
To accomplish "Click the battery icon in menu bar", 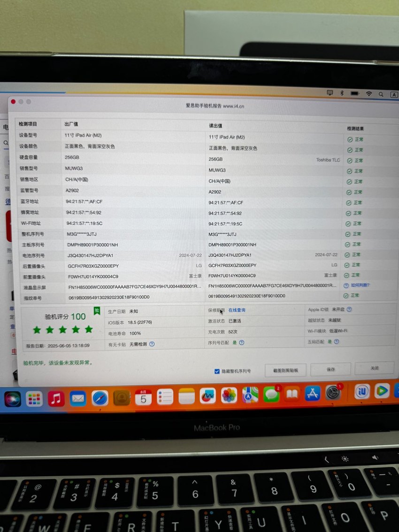I will pos(354,93).
